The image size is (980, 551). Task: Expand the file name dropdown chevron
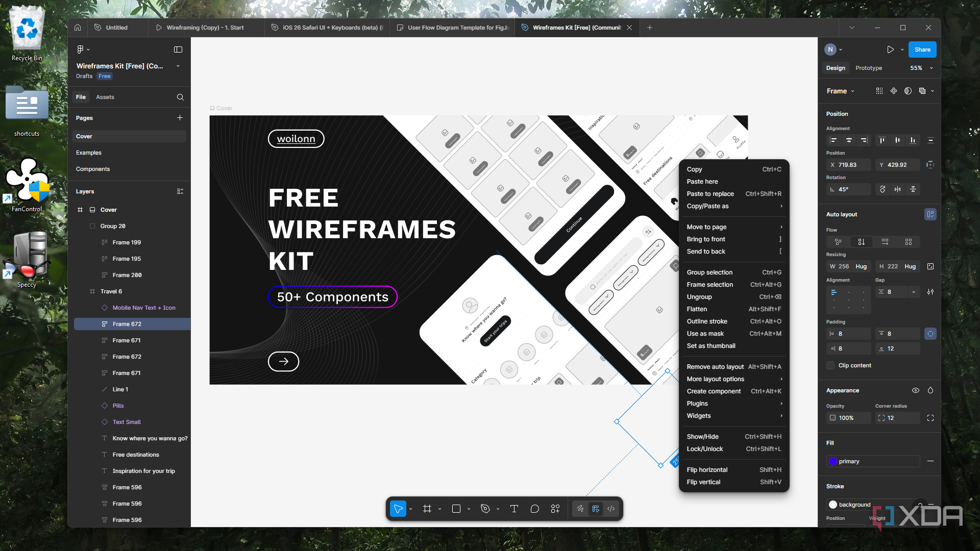click(178, 66)
